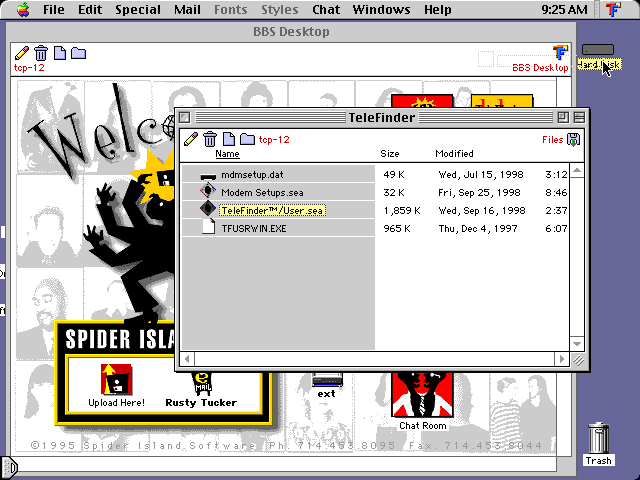Select TFUSRWIN.EXE file name

point(254,229)
